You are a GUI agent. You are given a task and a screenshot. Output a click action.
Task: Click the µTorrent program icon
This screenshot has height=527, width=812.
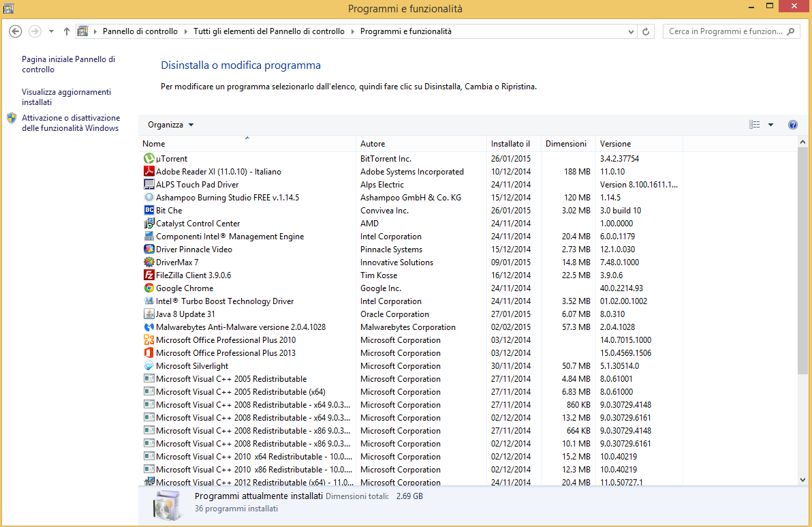[x=149, y=159]
